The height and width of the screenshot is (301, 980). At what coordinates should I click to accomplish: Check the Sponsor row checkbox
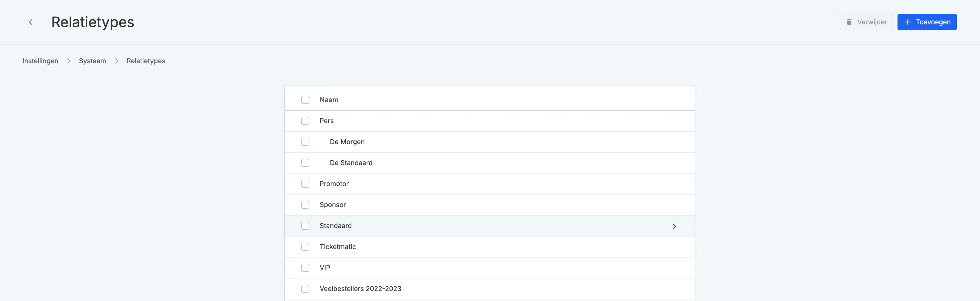coord(305,205)
